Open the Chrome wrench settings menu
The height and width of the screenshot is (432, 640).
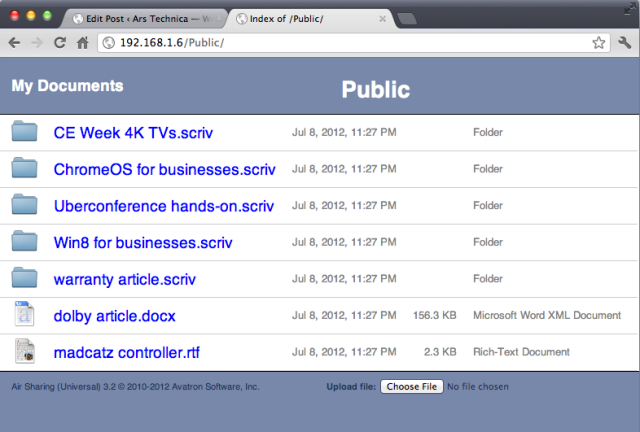coord(624,42)
